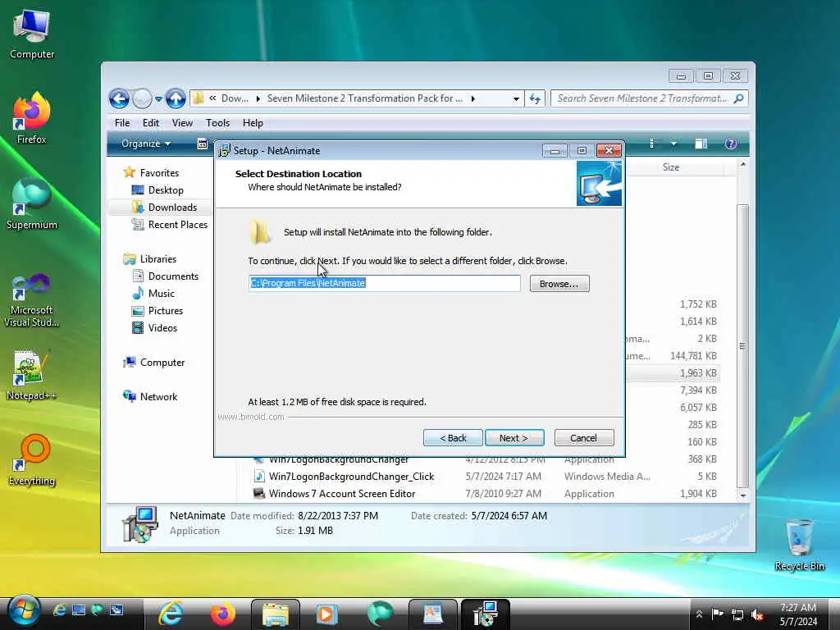Show hidden tray icons arrow

[x=699, y=614]
